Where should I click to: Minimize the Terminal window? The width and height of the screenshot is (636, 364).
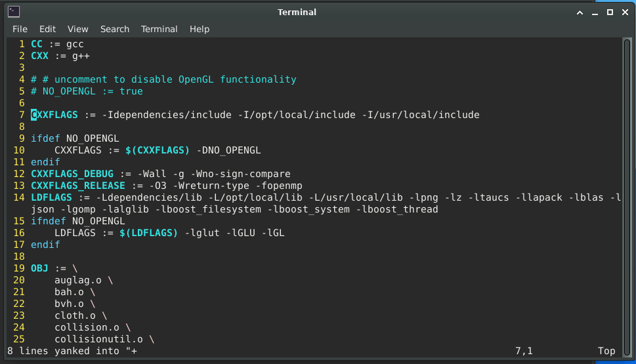[x=595, y=12]
